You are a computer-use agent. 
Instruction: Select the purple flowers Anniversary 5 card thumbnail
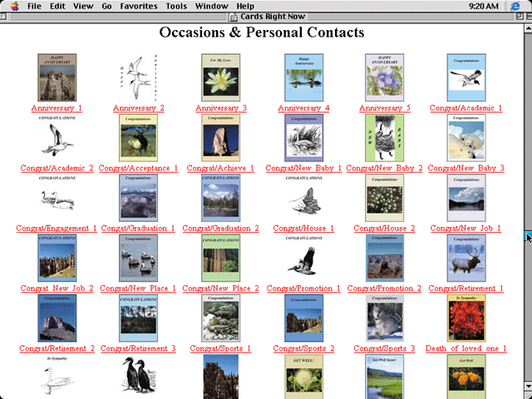pyautogui.click(x=384, y=77)
